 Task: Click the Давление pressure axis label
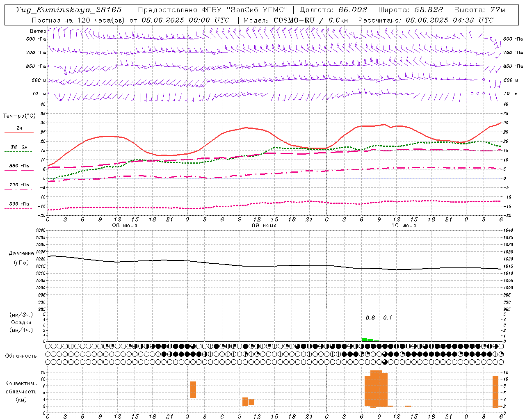tap(21, 253)
